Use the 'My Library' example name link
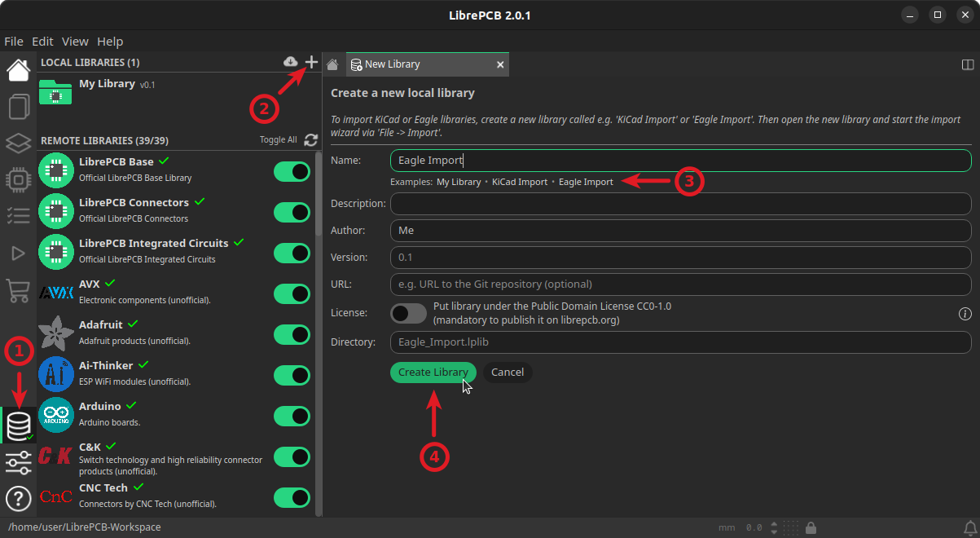 coord(459,182)
